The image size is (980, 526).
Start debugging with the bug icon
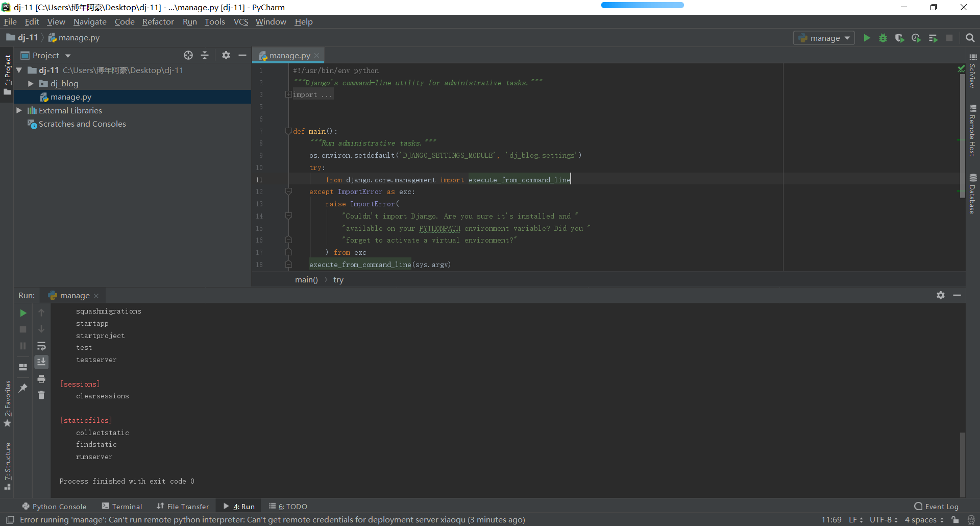pos(883,38)
